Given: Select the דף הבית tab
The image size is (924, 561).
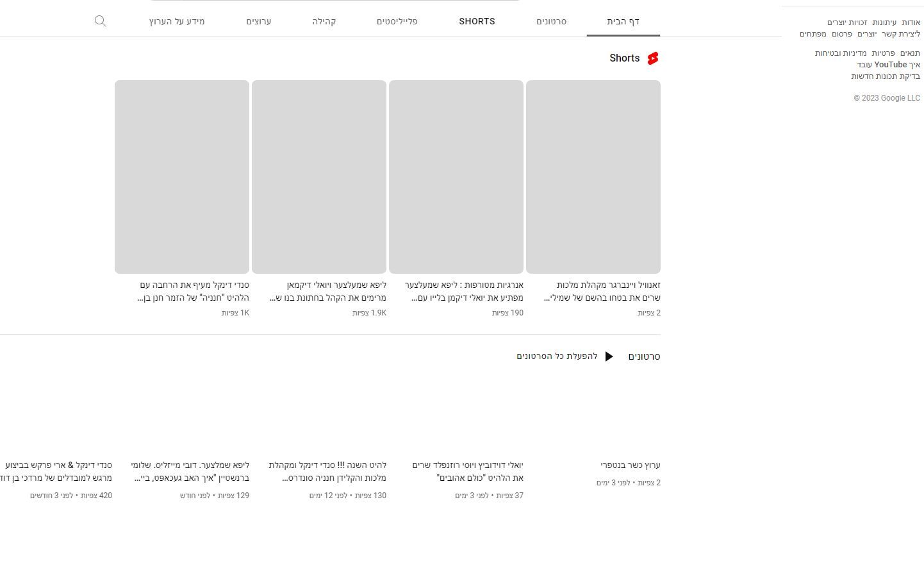Looking at the screenshot, I should tap(623, 21).
